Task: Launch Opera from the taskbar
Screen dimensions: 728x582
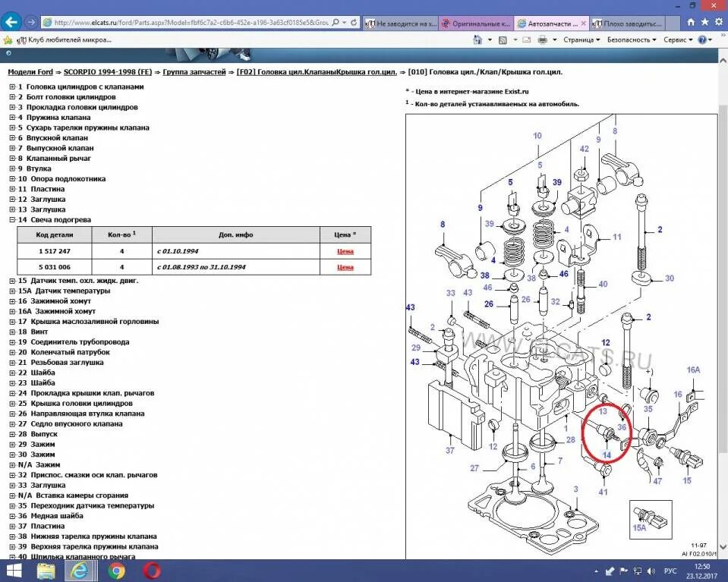Action: pos(152,571)
